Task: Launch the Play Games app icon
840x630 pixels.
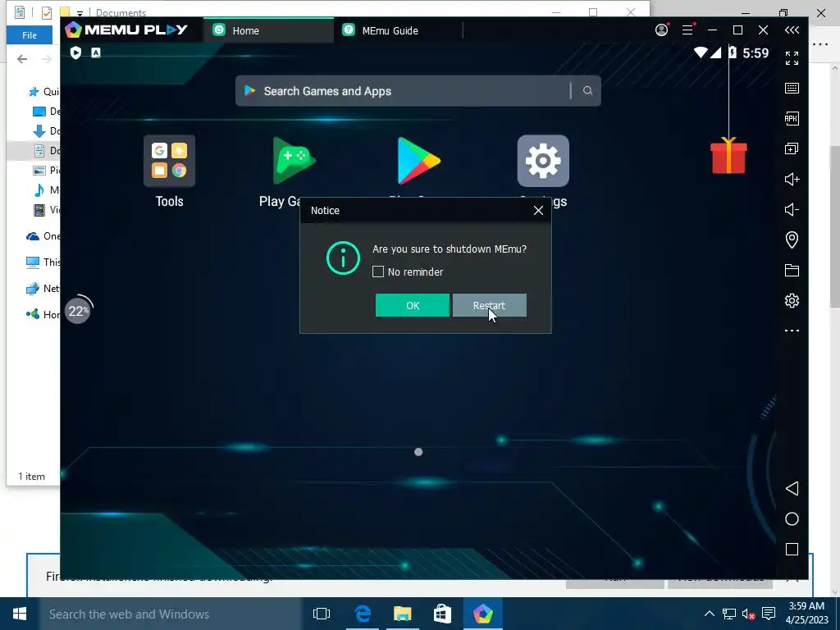Action: click(294, 161)
